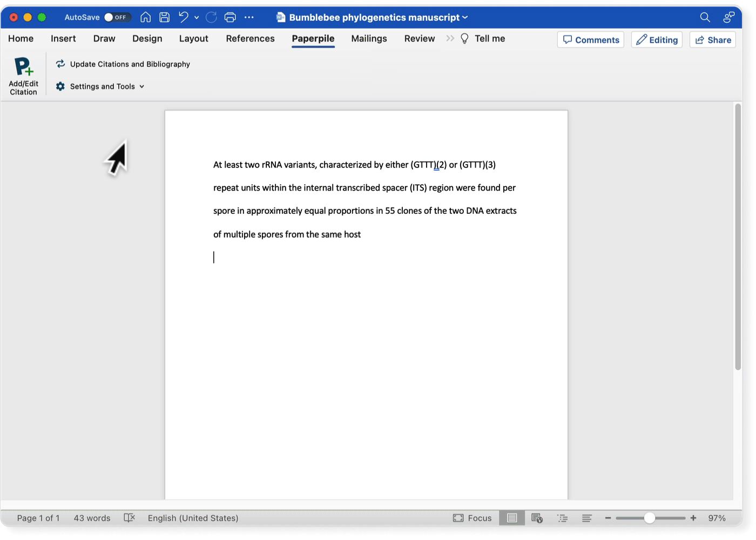The image size is (756, 540).
Task: Click the search magnifier icon
Action: pyautogui.click(x=705, y=17)
